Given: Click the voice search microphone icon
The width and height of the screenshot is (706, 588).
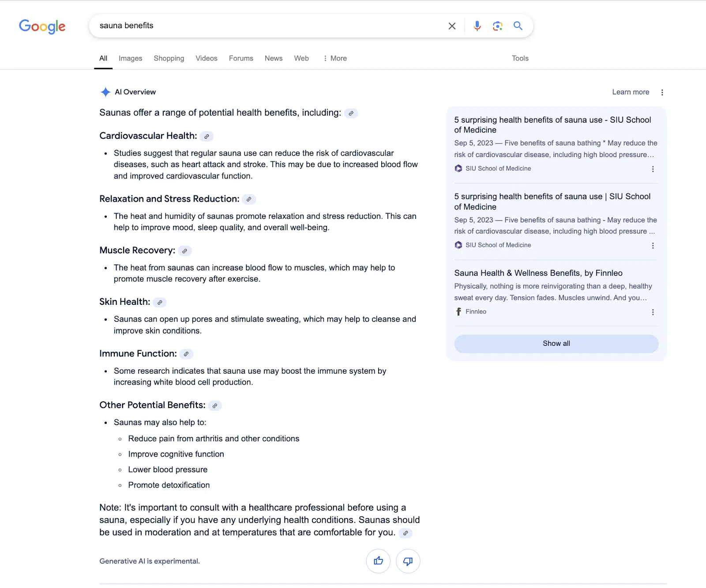Looking at the screenshot, I should 477,26.
